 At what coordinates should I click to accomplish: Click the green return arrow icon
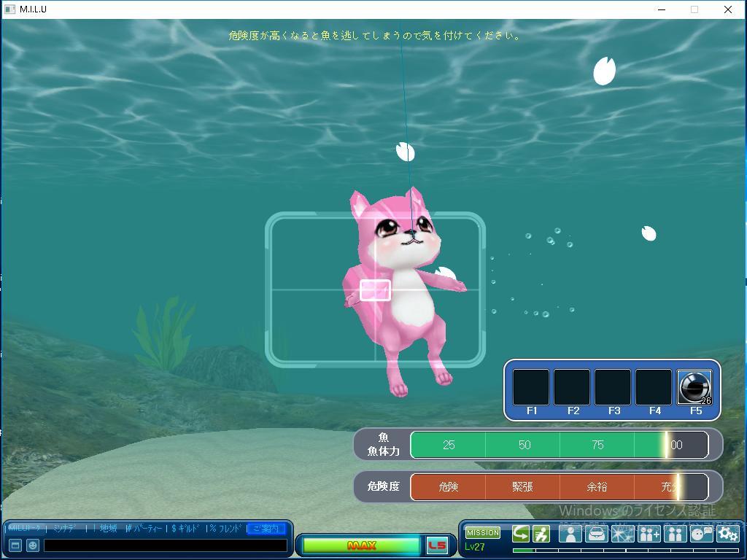tap(521, 533)
